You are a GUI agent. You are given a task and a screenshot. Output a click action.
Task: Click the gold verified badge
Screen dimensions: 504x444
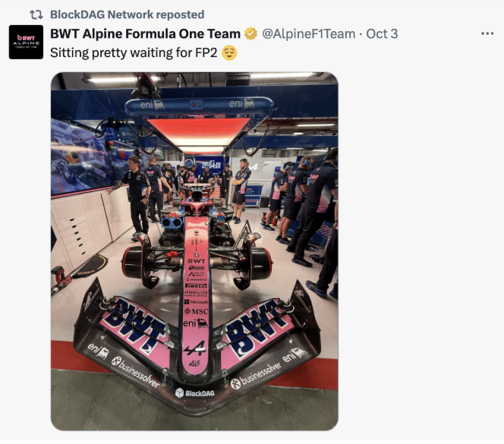pos(251,33)
